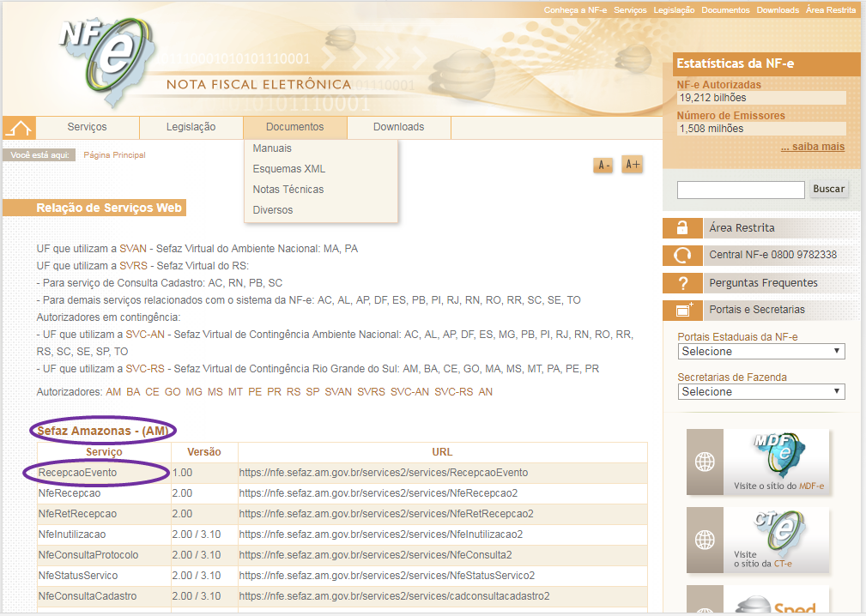Select the NfeStatusServico2 URL cell
Viewport: 866px width, 616px height.
pos(442,576)
